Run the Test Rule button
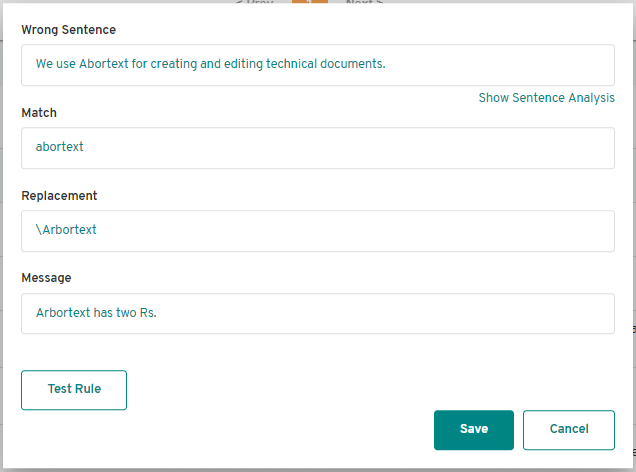636x472 pixels. pyautogui.click(x=74, y=390)
